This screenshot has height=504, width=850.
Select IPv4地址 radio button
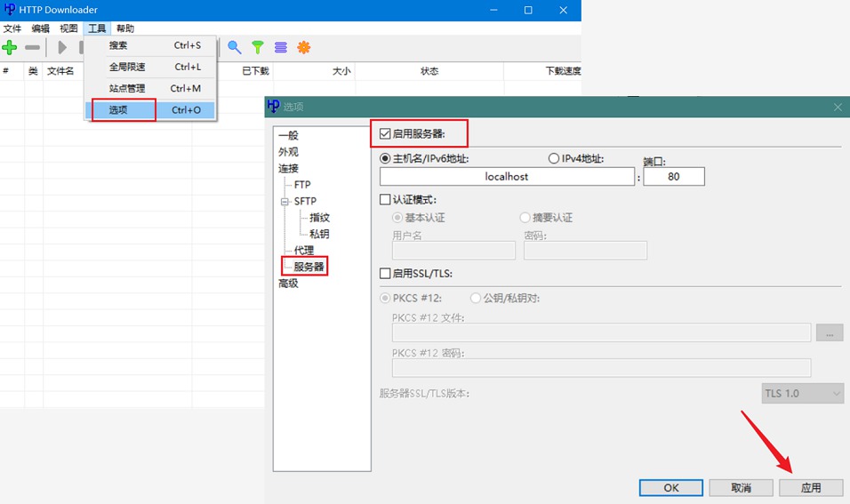tap(553, 159)
